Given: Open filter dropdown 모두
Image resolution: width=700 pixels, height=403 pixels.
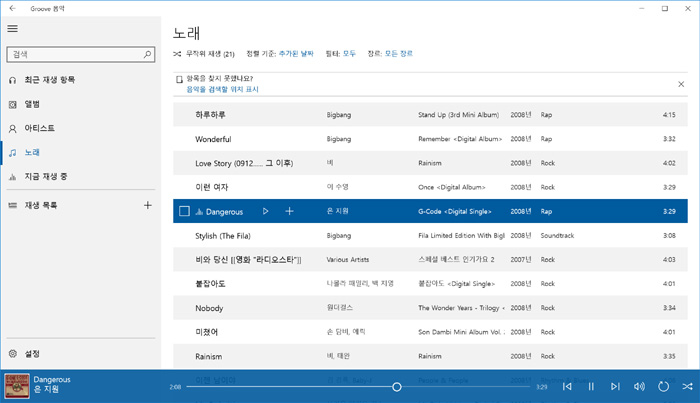Looking at the screenshot, I should [349, 54].
